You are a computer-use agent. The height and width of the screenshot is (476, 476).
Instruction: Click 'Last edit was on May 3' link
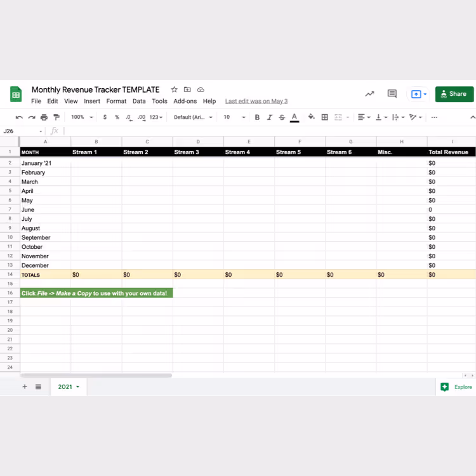coord(256,102)
